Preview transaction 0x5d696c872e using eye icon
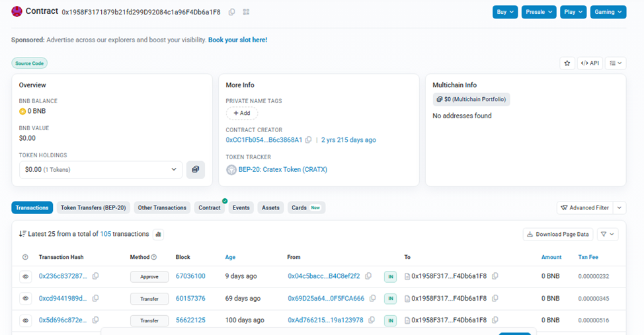This screenshot has width=644, height=335. pos(26,320)
